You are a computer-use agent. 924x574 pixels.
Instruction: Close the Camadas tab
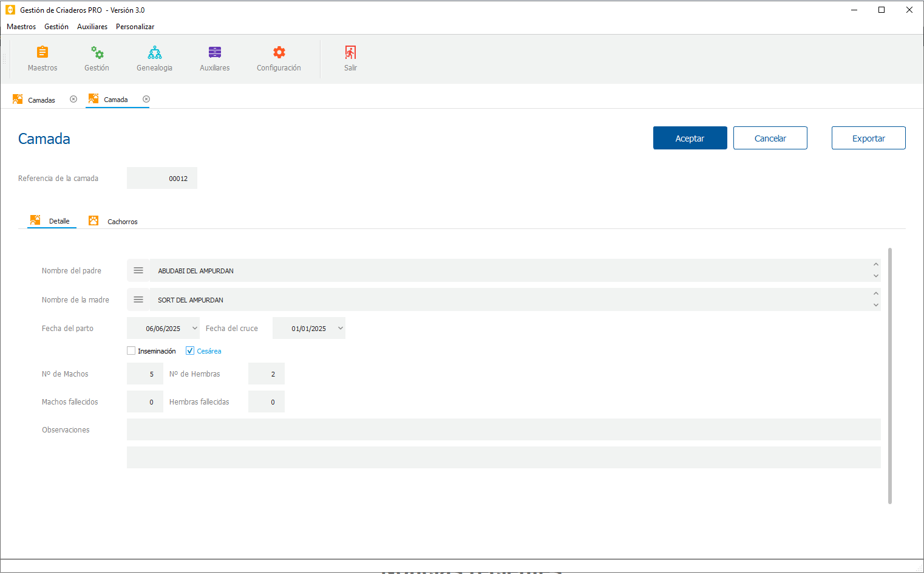(x=73, y=100)
